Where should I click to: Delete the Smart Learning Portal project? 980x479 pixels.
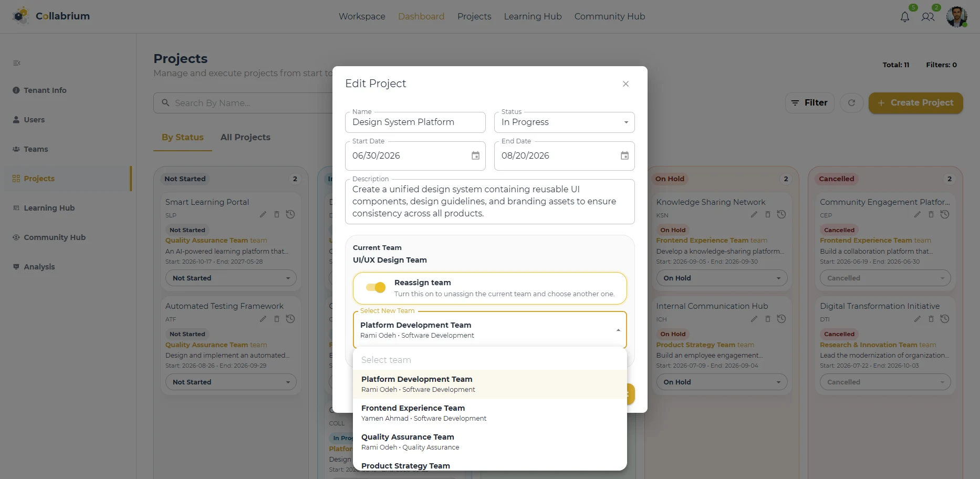[277, 214]
